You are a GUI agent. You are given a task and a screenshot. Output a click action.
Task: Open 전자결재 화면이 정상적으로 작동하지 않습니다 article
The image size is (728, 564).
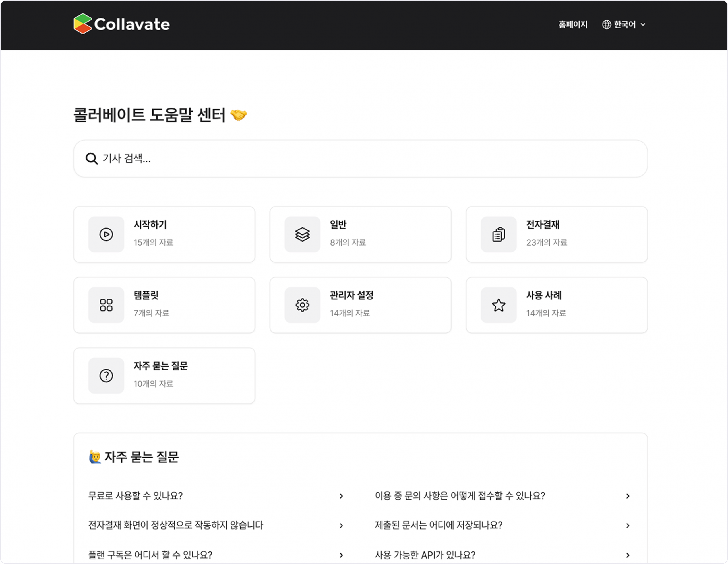176,525
